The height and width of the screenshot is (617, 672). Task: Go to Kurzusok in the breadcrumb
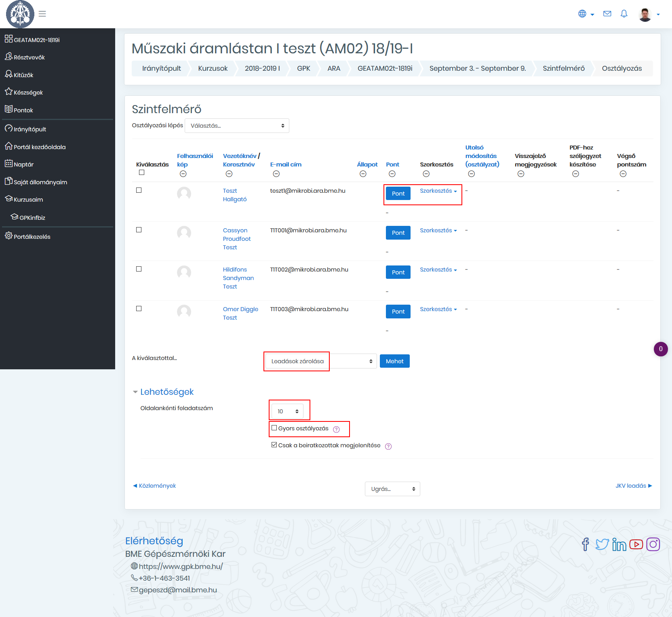213,68
